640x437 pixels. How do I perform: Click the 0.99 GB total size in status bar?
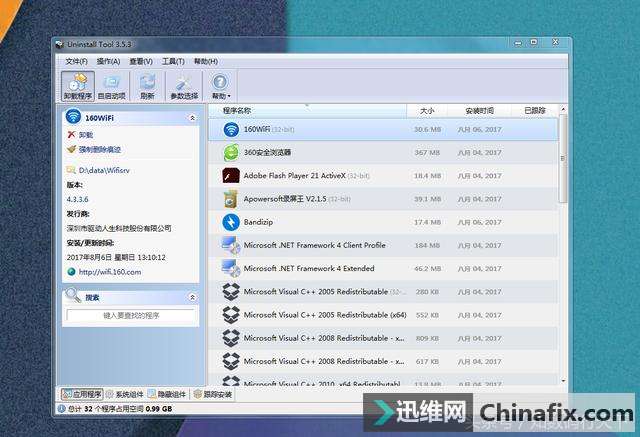[159, 408]
